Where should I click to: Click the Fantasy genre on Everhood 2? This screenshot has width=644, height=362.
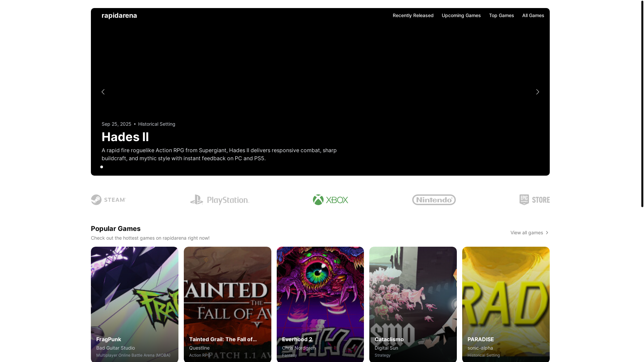289,355
